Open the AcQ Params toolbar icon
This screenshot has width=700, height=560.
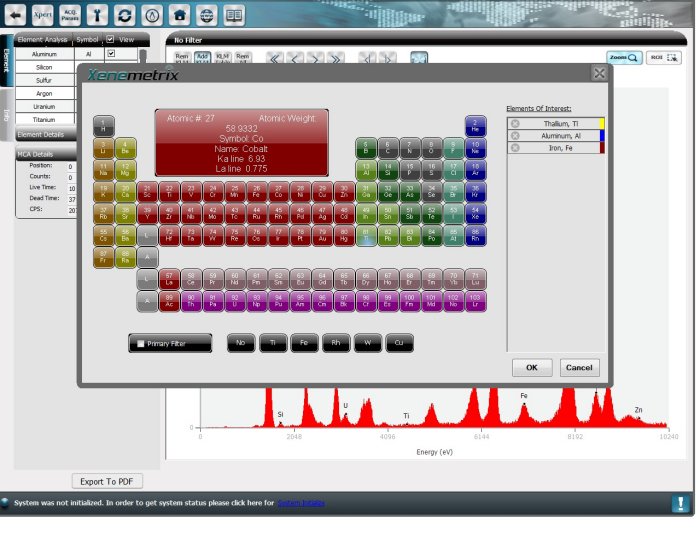click(x=70, y=15)
